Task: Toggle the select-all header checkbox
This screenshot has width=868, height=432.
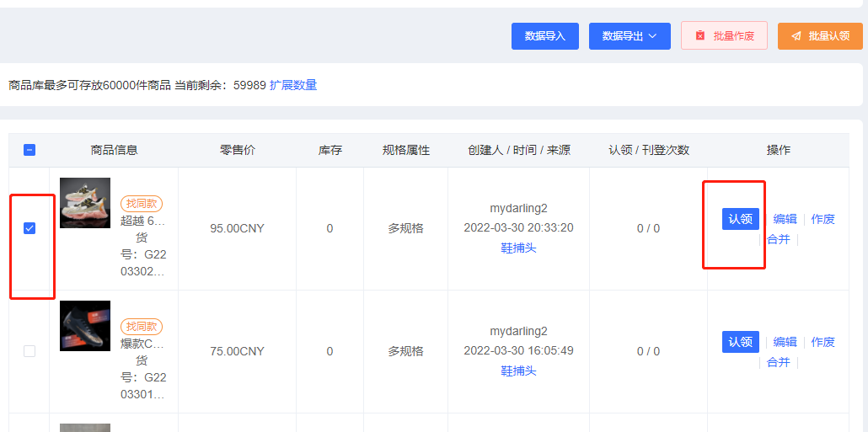Action: 29,150
